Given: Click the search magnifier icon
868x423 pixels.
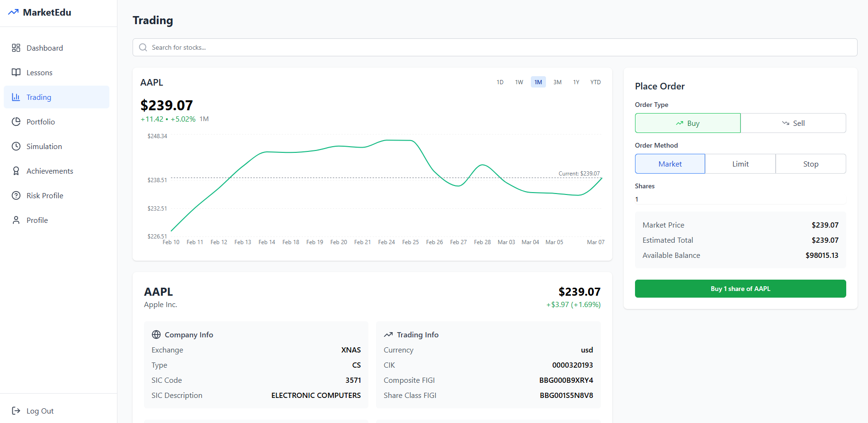Looking at the screenshot, I should coord(143,47).
